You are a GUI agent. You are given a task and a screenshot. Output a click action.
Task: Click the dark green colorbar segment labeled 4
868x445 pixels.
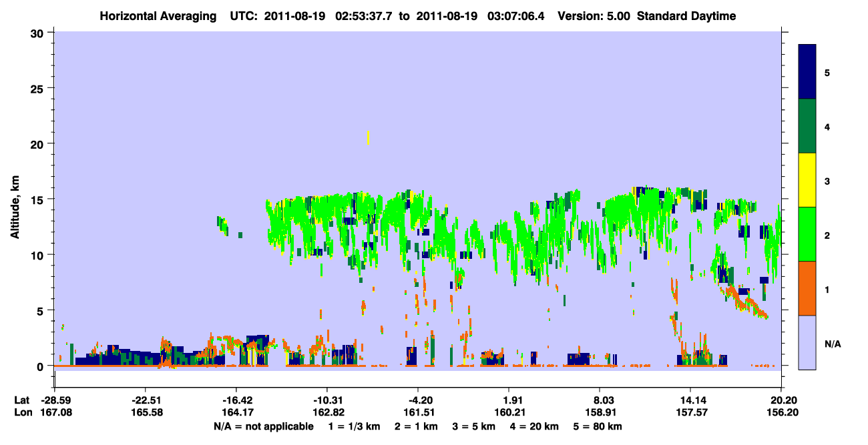coord(807,126)
